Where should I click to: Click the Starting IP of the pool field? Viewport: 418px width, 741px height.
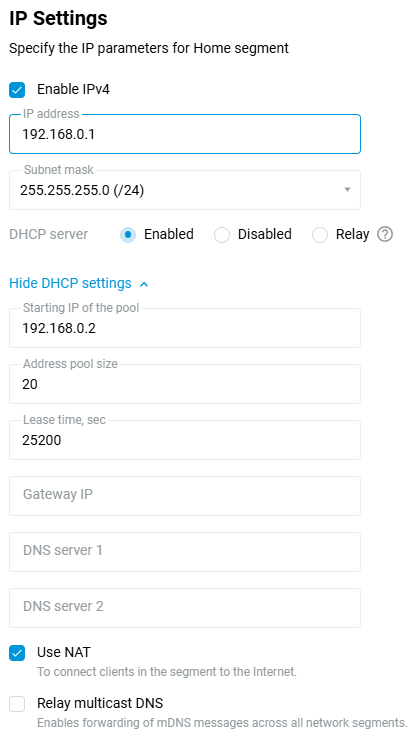[x=185, y=328]
